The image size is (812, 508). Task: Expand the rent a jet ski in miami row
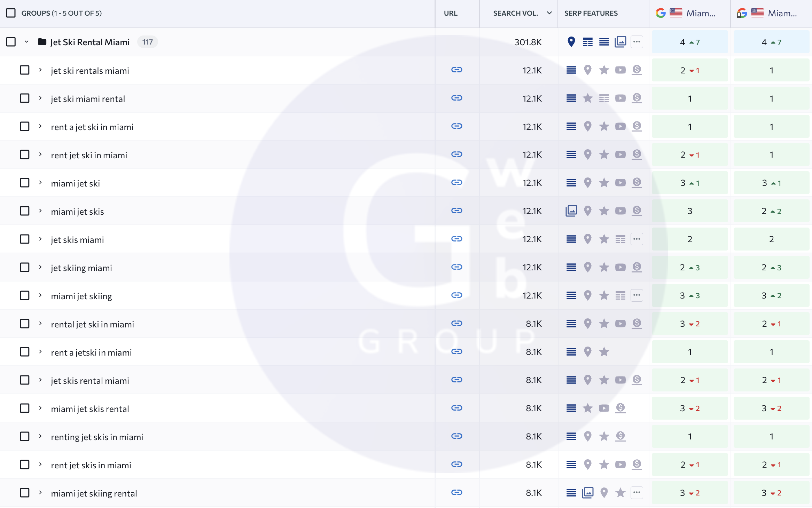pyautogui.click(x=40, y=126)
